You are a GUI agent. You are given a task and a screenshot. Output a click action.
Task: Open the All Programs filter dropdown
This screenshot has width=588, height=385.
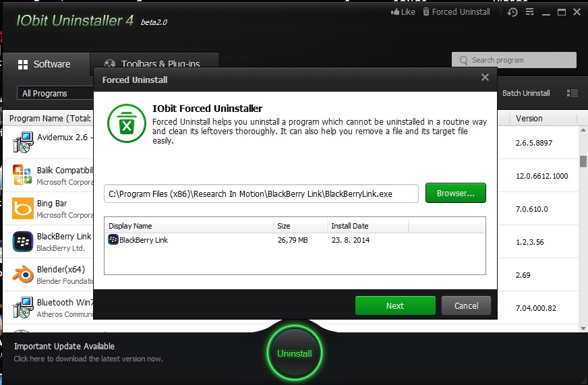point(55,93)
